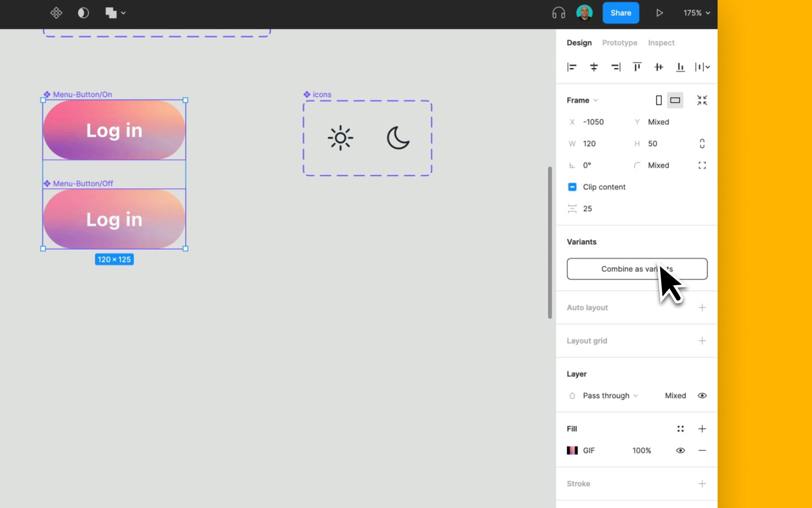Switch to the Design tab
Image resolution: width=812 pixels, height=508 pixels.
coord(579,43)
